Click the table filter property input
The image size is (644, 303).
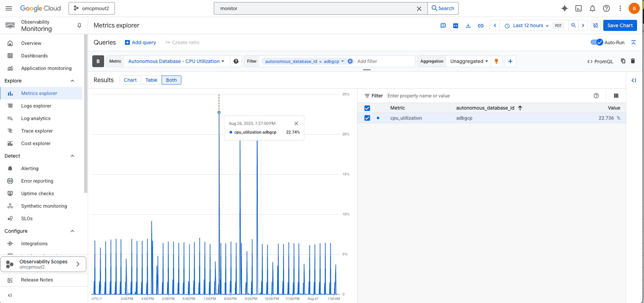487,96
